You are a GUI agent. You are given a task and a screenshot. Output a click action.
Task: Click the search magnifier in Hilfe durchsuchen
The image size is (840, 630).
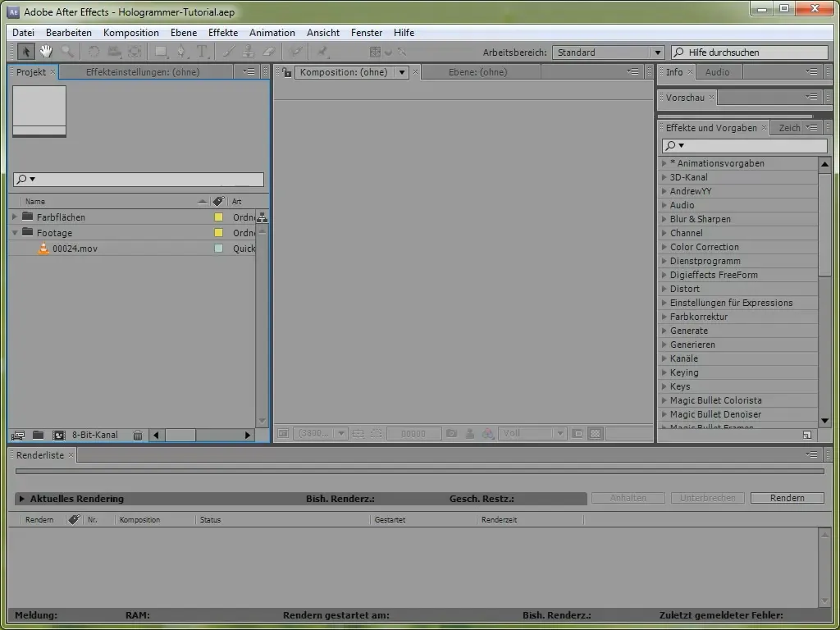click(x=678, y=52)
